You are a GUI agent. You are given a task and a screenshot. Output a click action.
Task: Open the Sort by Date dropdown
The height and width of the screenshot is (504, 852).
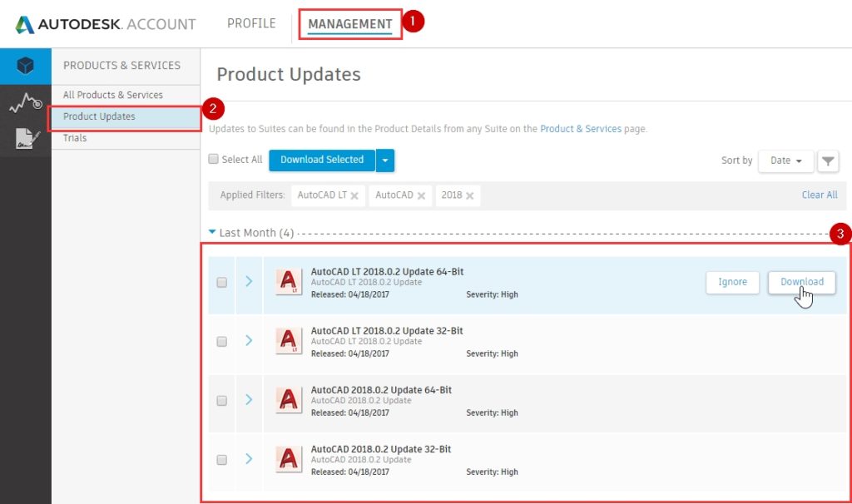pos(785,161)
